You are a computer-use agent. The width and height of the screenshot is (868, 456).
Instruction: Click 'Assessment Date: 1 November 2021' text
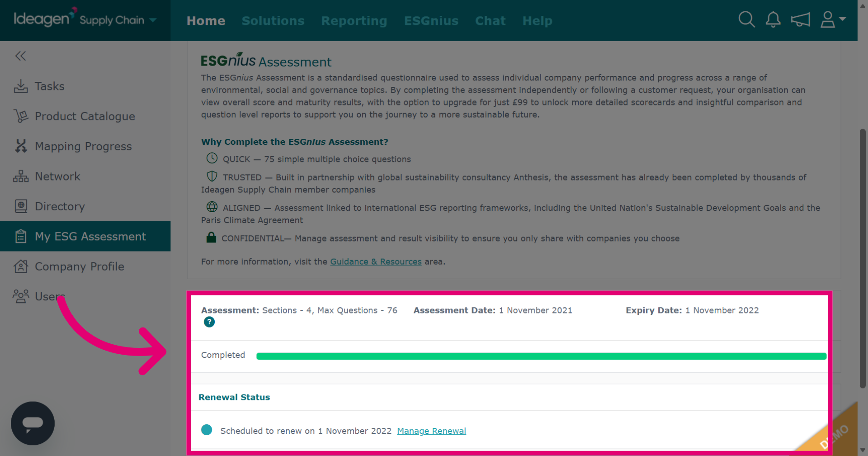coord(493,310)
